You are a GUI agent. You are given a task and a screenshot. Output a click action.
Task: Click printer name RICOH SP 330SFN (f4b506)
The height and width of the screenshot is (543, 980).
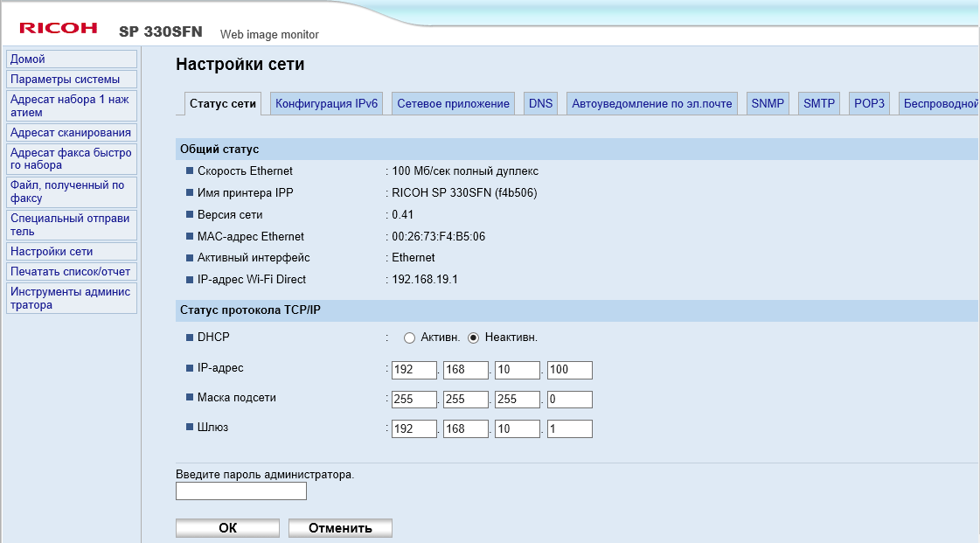click(464, 192)
